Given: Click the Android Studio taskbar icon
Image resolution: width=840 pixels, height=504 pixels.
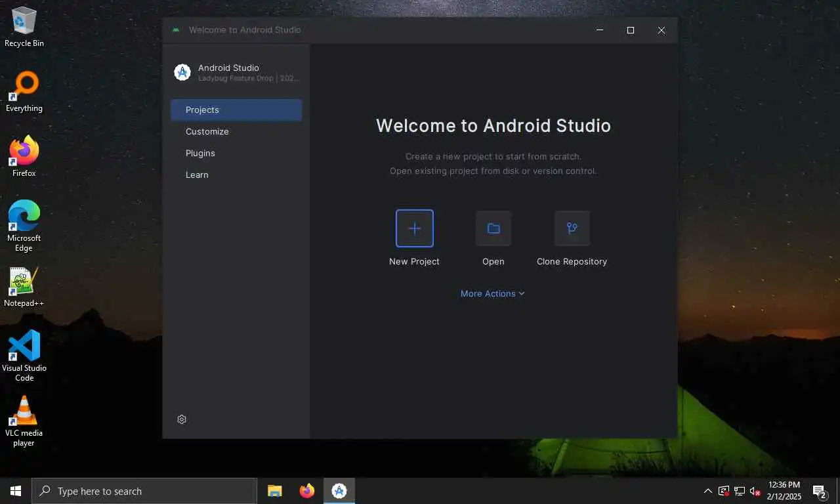Looking at the screenshot, I should (x=339, y=491).
